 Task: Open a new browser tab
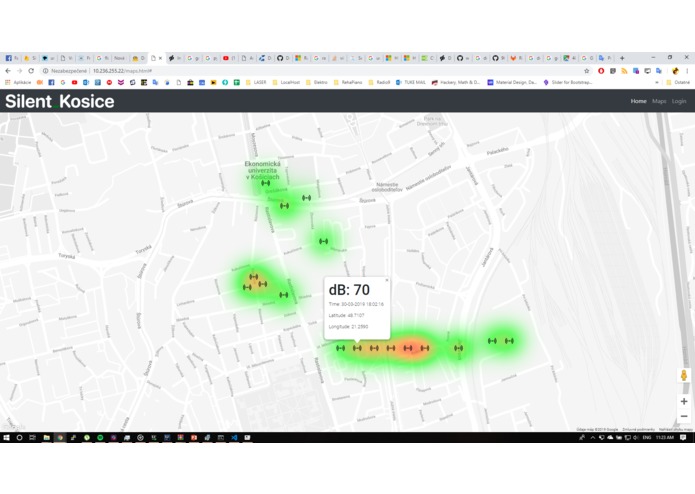click(622, 58)
